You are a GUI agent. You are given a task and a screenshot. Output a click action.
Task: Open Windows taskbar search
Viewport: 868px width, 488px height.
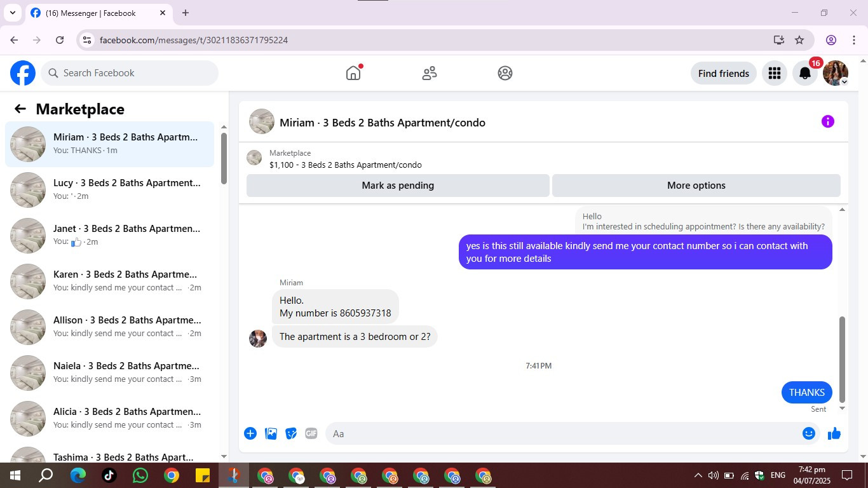coord(46,475)
